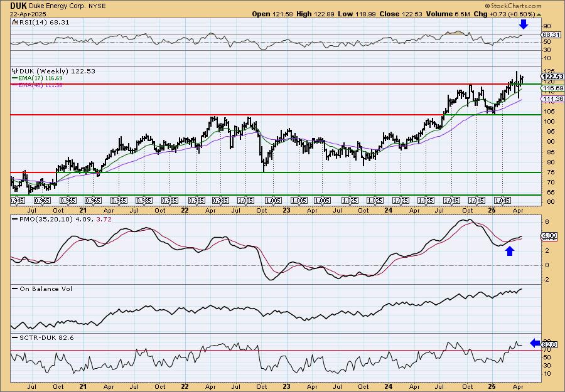
Task: Click the up-triangle icon after the Chg value
Action: 539,14
